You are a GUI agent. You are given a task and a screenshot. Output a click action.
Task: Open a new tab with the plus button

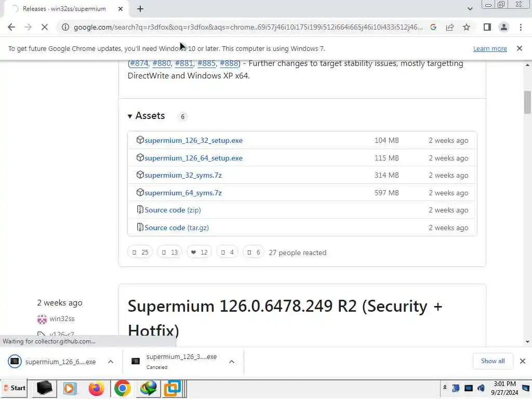(140, 9)
